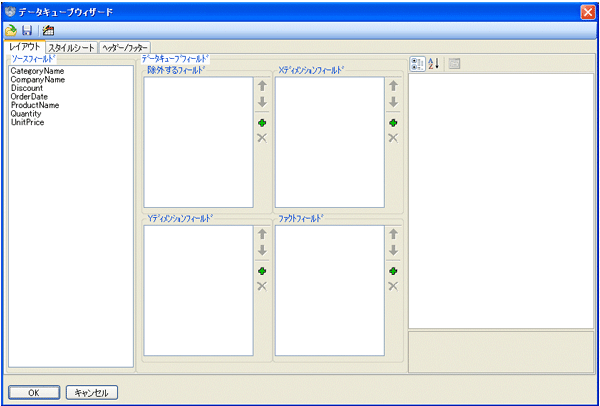Click green plus add for 除外するフィールド
The image size is (600, 406).
[262, 123]
